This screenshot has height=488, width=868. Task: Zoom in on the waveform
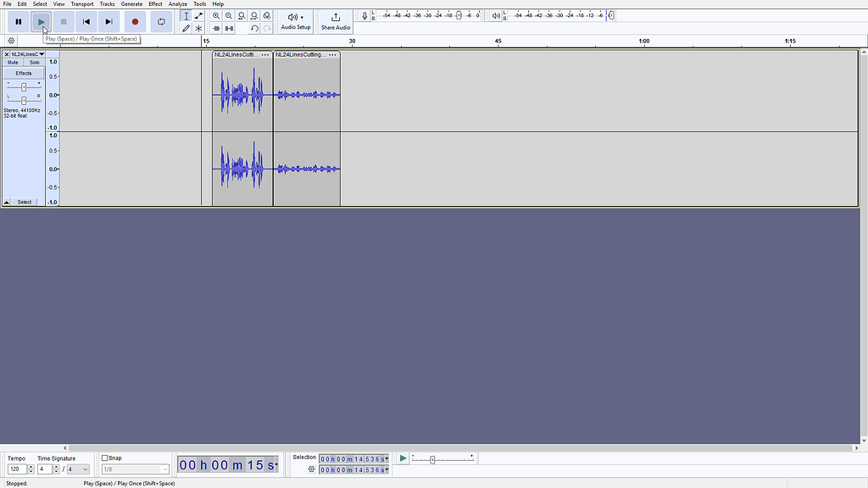(216, 16)
